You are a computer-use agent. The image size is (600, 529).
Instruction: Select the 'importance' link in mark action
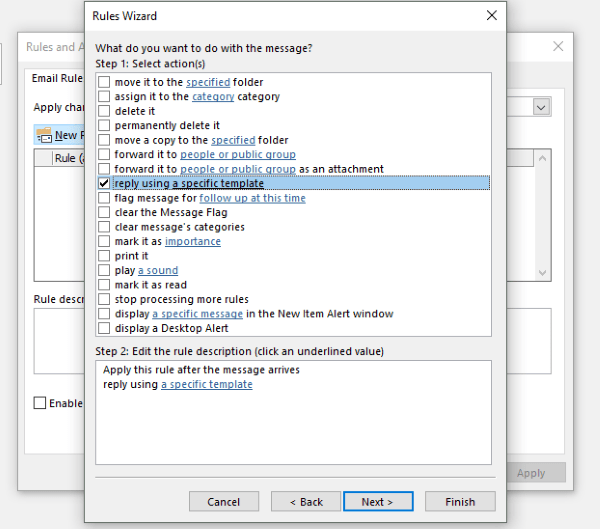pyautogui.click(x=192, y=241)
